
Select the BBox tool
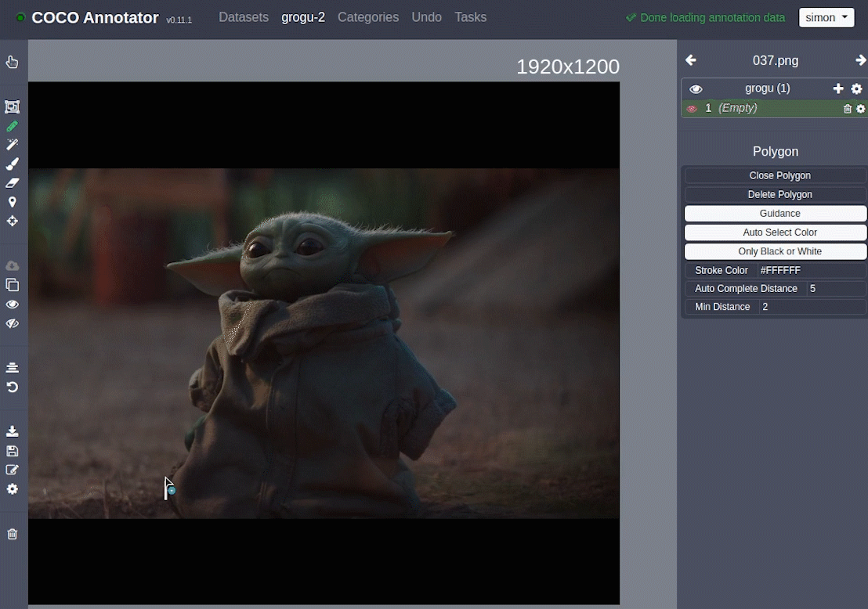click(13, 107)
